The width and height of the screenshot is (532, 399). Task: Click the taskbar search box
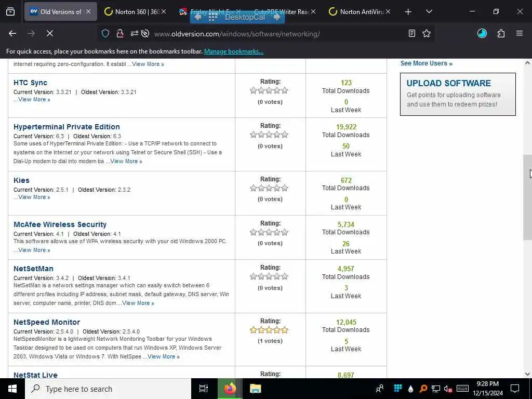click(108, 389)
